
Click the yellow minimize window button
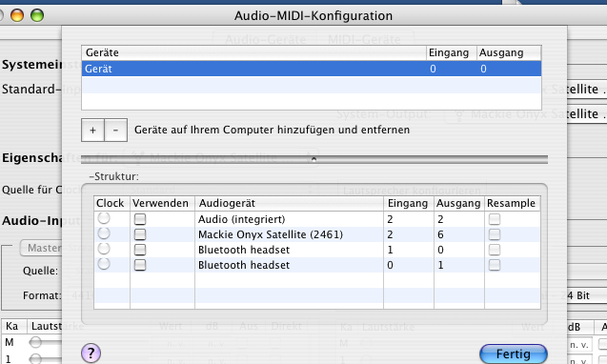coord(17,15)
